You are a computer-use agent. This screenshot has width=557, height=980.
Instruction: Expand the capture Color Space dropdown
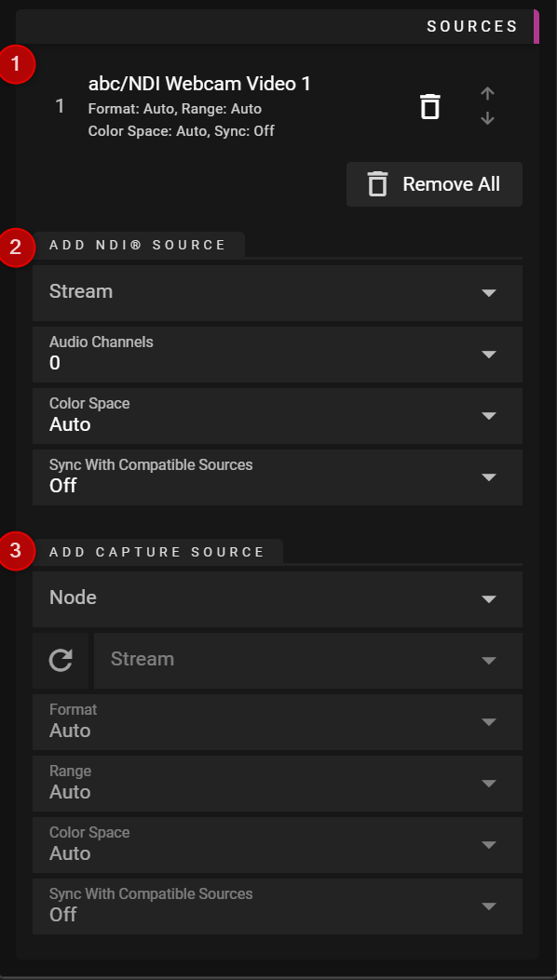point(278,845)
